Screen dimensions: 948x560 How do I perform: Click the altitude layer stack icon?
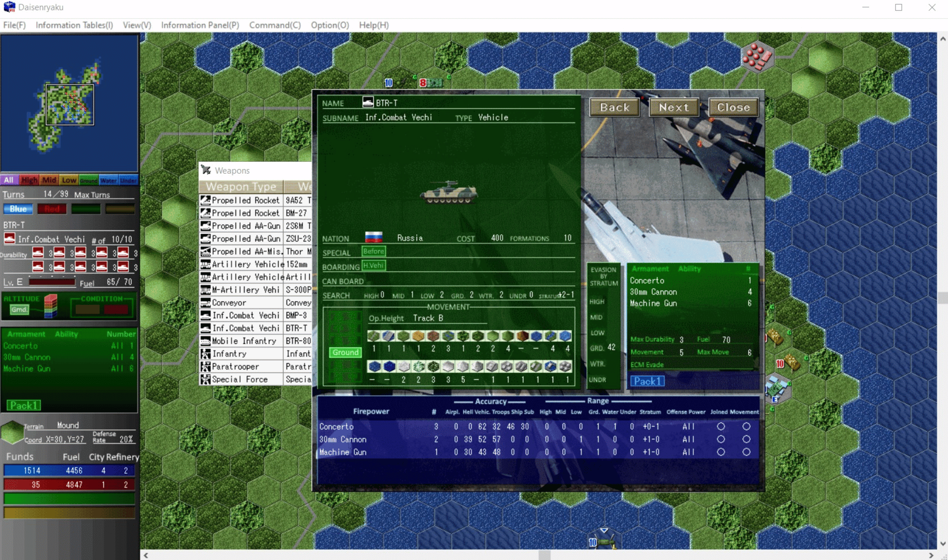[x=50, y=305]
